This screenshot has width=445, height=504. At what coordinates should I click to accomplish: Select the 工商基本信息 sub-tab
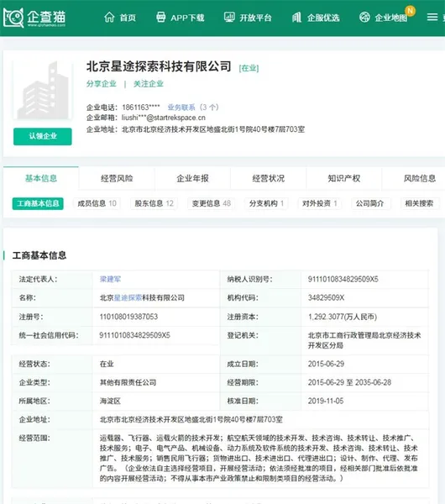tap(38, 203)
